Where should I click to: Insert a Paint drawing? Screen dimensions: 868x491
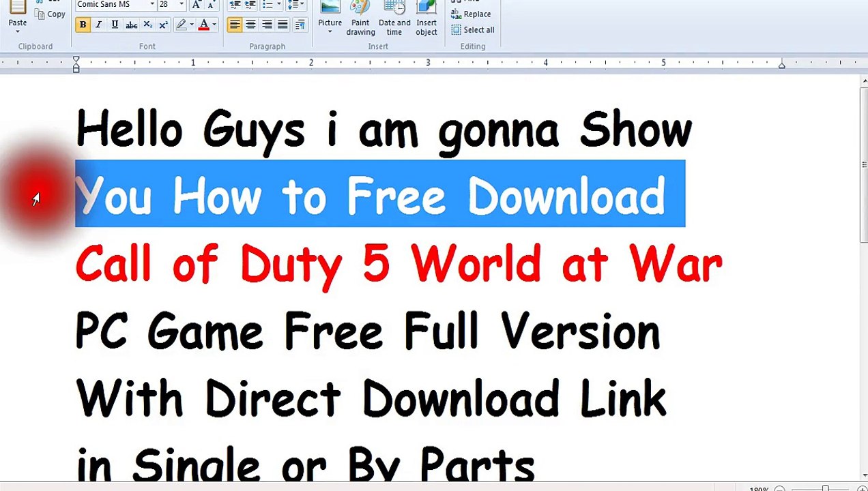click(x=360, y=18)
